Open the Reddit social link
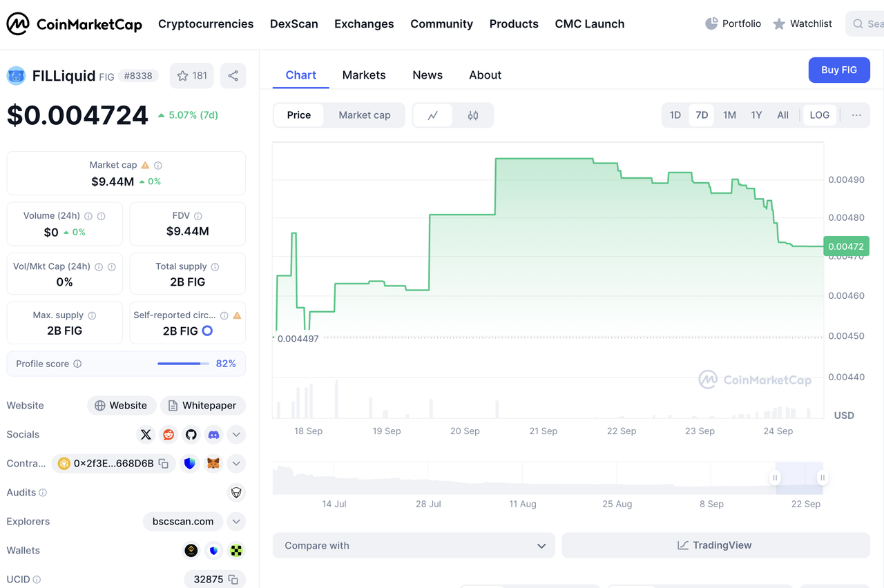This screenshot has width=884, height=588. point(169,435)
